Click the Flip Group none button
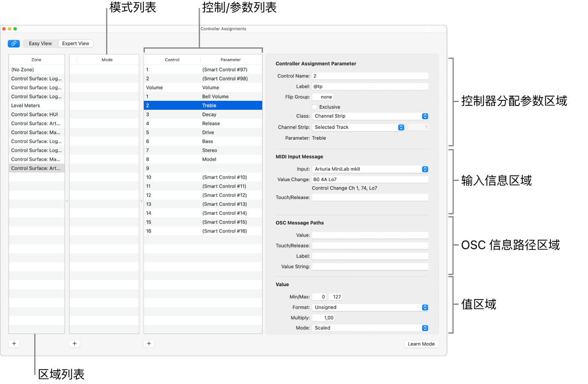 323,97
